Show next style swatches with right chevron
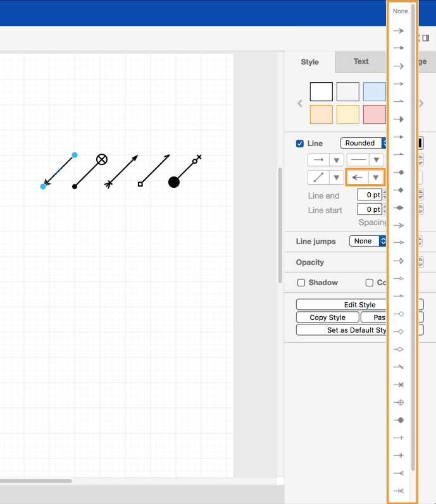 [x=421, y=103]
